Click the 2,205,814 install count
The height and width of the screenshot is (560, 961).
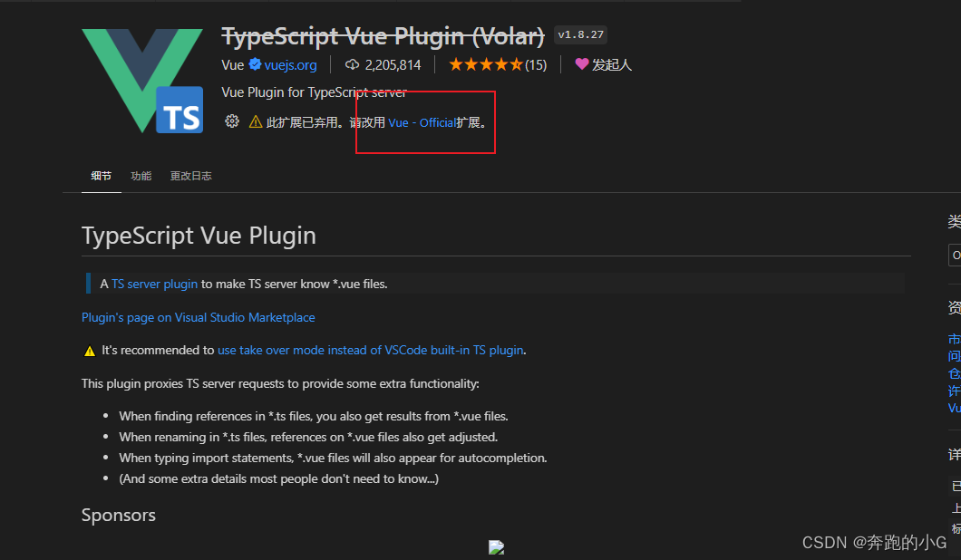click(x=393, y=65)
